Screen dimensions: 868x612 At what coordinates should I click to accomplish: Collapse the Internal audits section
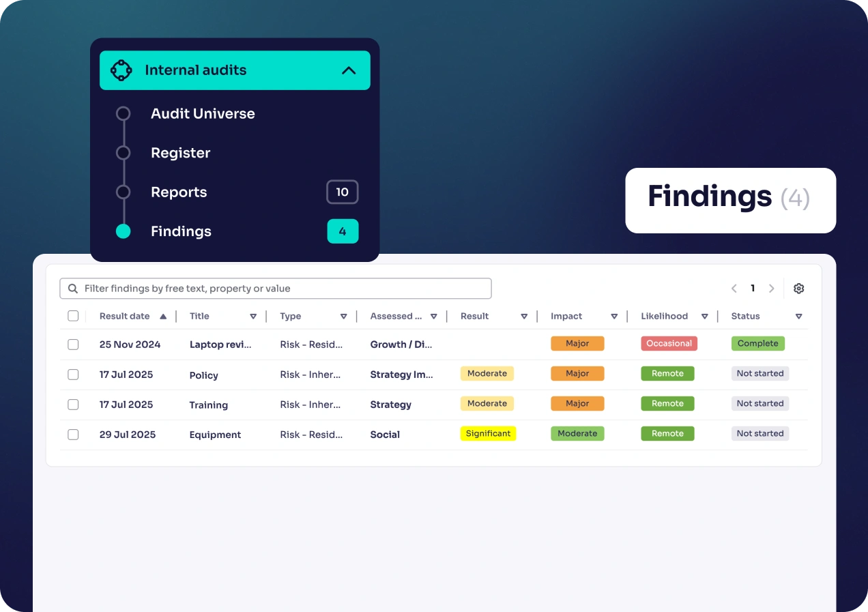(349, 70)
